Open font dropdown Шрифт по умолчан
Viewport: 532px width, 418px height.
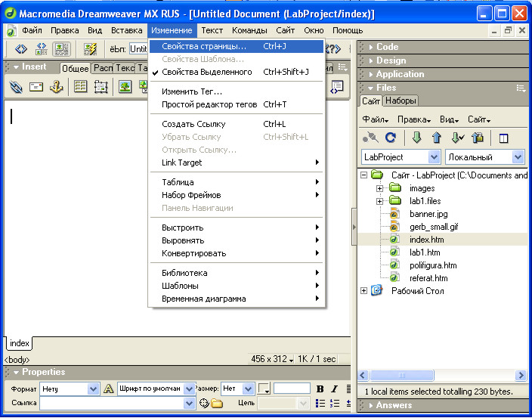(189, 389)
